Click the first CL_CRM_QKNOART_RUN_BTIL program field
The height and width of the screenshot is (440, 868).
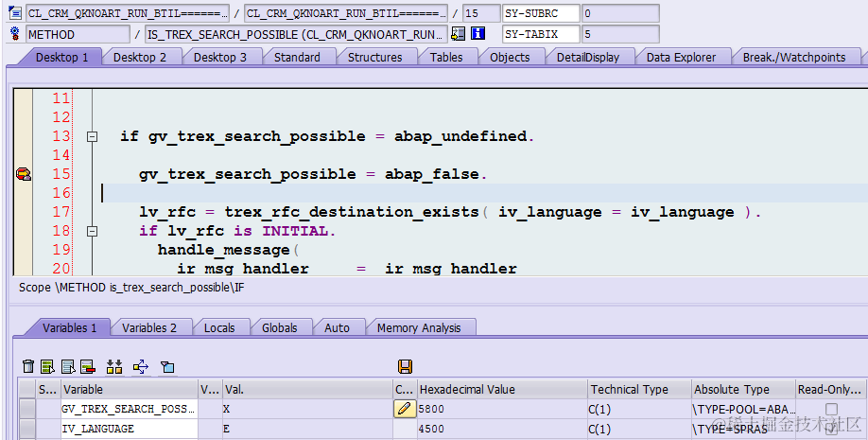coord(128,12)
